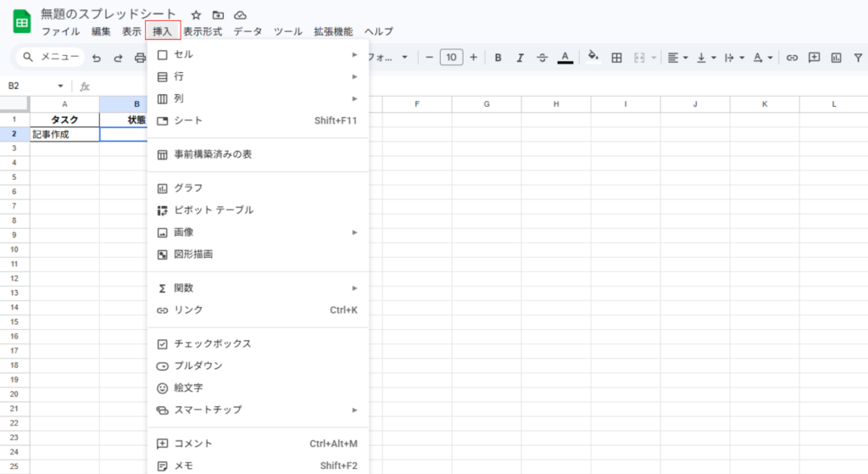Expand the 画像 submenu
This screenshot has height=474, width=868.
[258, 232]
